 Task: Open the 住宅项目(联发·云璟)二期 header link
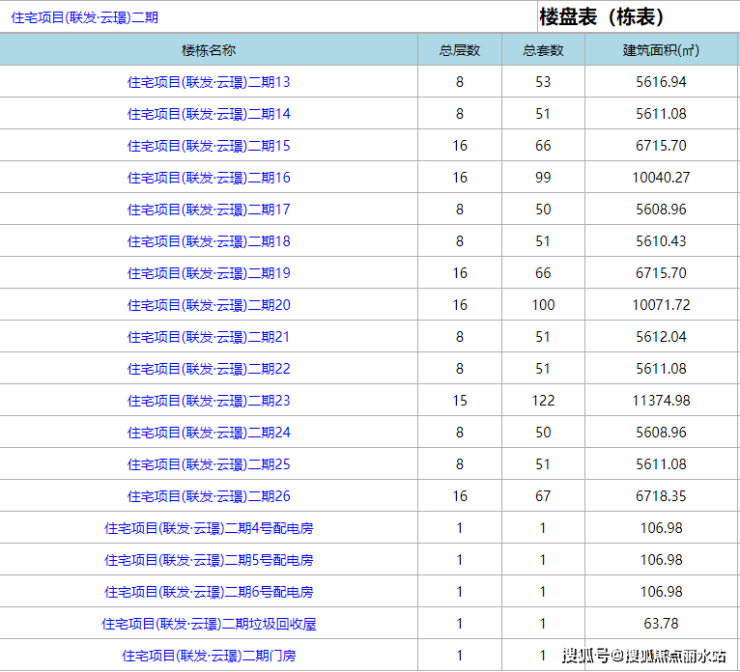(x=84, y=17)
